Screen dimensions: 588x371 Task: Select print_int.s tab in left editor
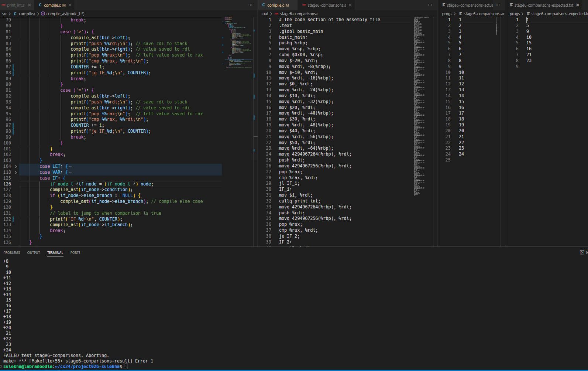pos(16,5)
